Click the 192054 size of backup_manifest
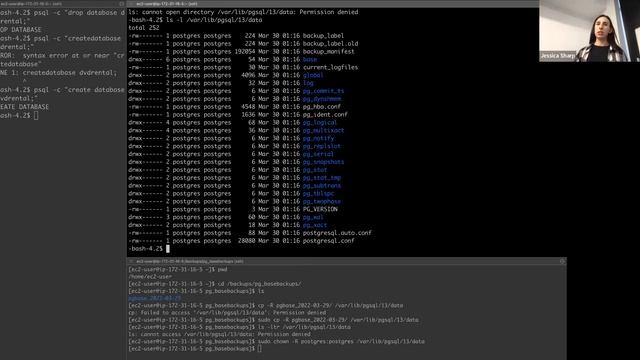 pos(245,52)
